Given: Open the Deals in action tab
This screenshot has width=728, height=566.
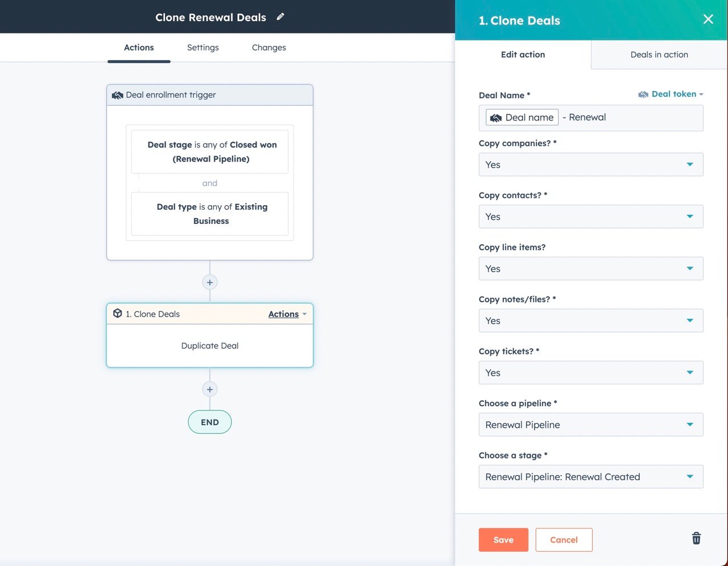Looking at the screenshot, I should pyautogui.click(x=659, y=55).
